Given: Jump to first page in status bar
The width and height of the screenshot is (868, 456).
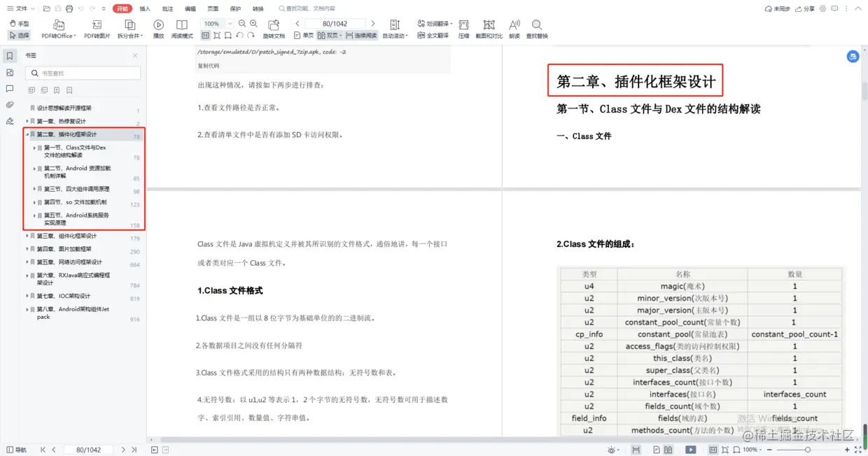Looking at the screenshot, I should coord(43,450).
